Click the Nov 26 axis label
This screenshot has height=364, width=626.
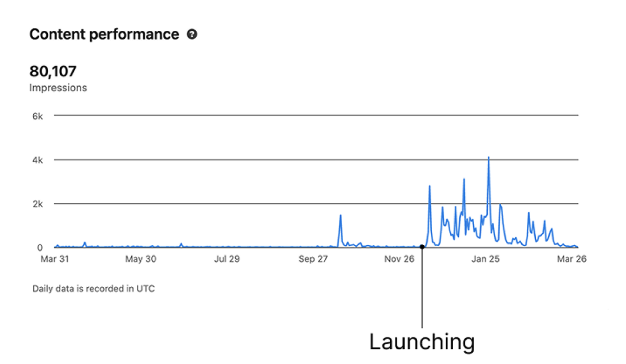(399, 259)
